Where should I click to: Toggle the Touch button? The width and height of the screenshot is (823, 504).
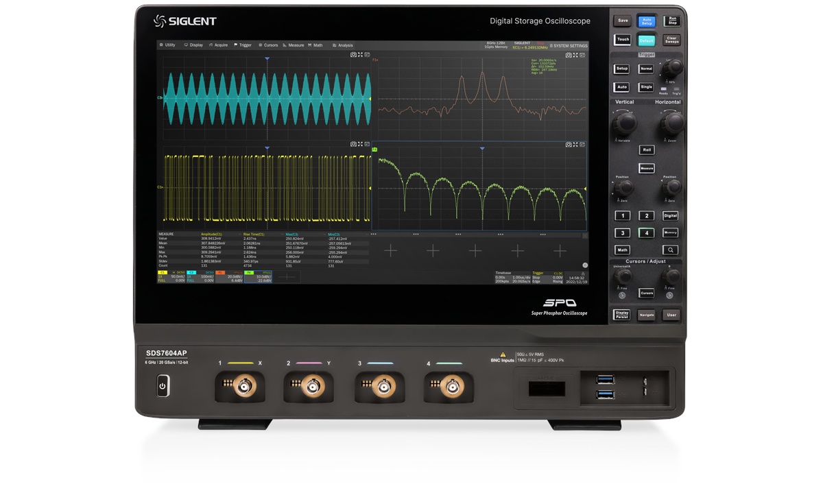click(622, 39)
